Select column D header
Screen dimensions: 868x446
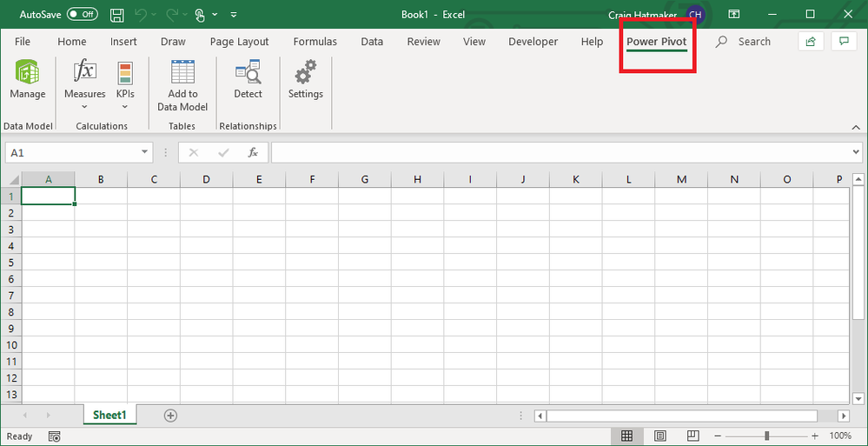[206, 179]
